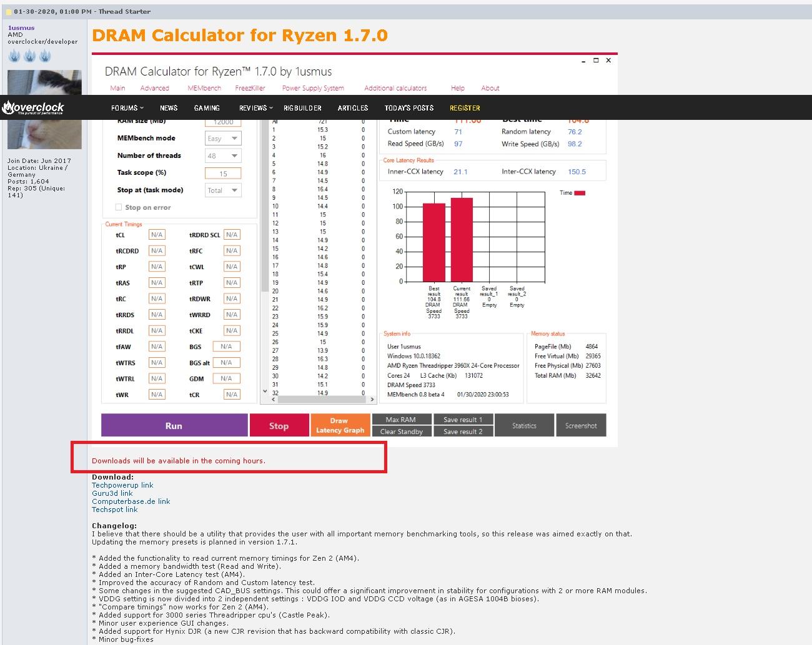812x645 pixels.
Task: Click Save result 1 button
Action: 463,419
